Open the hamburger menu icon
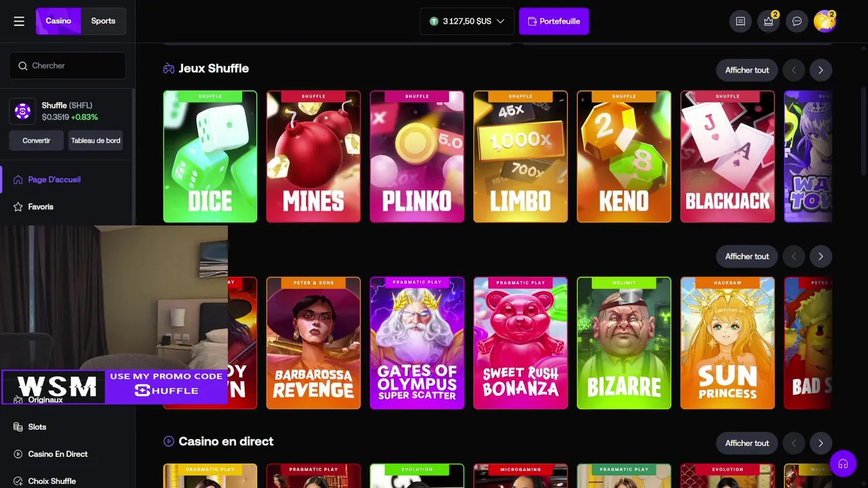 [x=19, y=21]
